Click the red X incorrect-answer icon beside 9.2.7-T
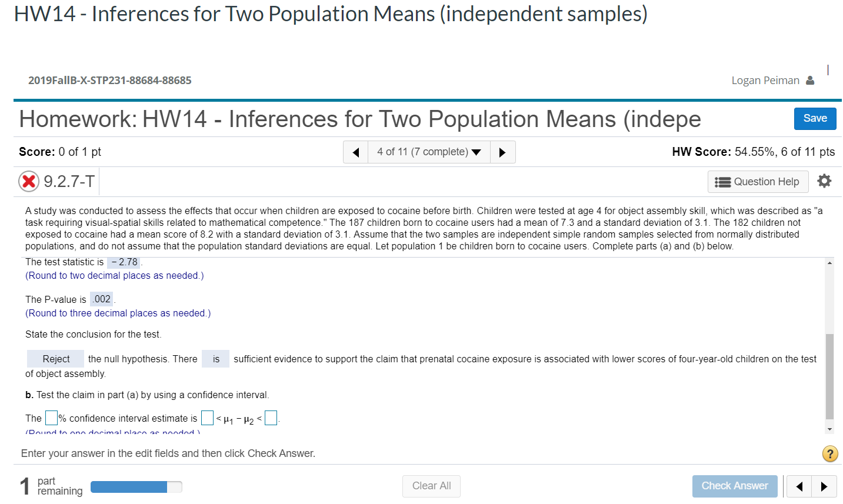The width and height of the screenshot is (843, 504). click(x=28, y=181)
